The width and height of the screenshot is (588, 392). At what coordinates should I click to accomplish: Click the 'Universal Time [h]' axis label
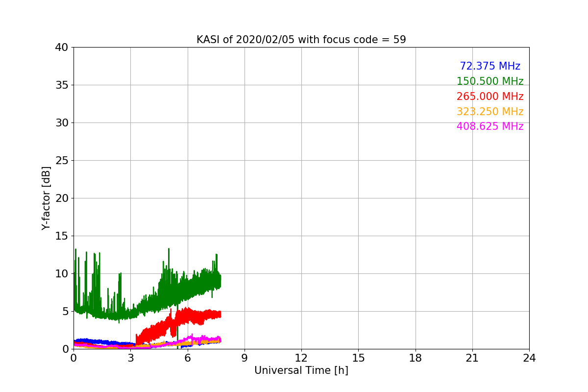(301, 371)
